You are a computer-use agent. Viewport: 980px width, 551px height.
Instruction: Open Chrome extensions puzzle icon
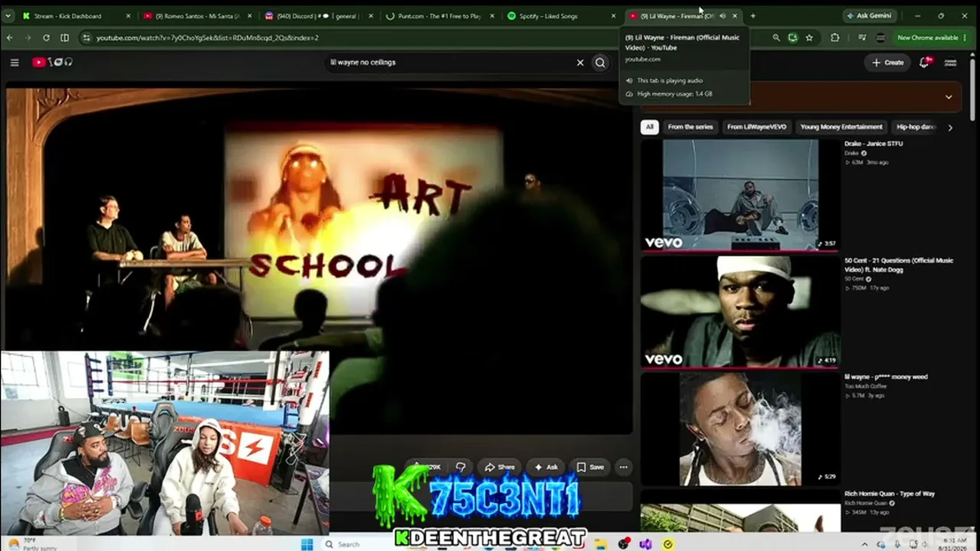[835, 37]
